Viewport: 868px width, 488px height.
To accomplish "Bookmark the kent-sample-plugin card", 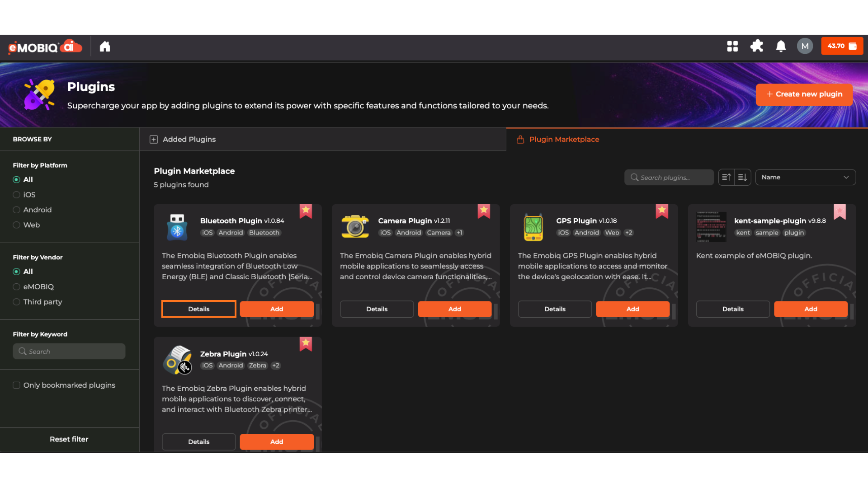I will [x=840, y=211].
